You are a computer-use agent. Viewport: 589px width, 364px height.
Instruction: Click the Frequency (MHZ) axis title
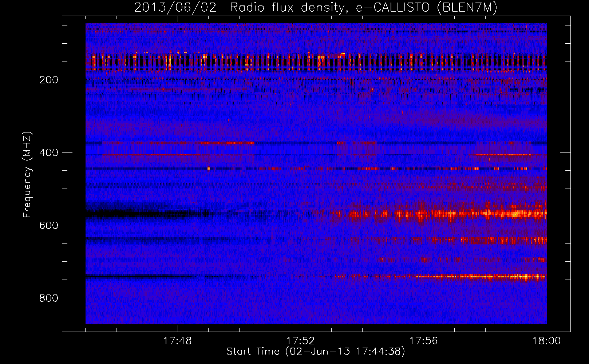point(27,175)
